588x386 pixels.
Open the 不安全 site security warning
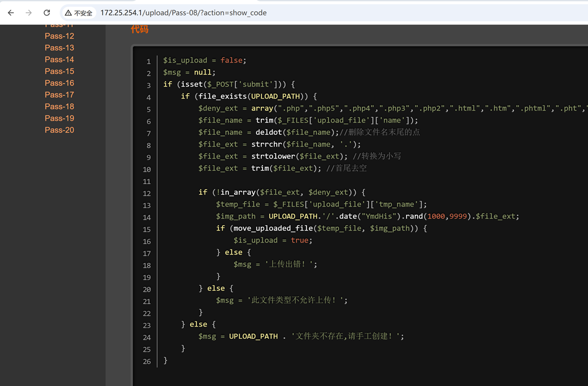[x=79, y=13]
